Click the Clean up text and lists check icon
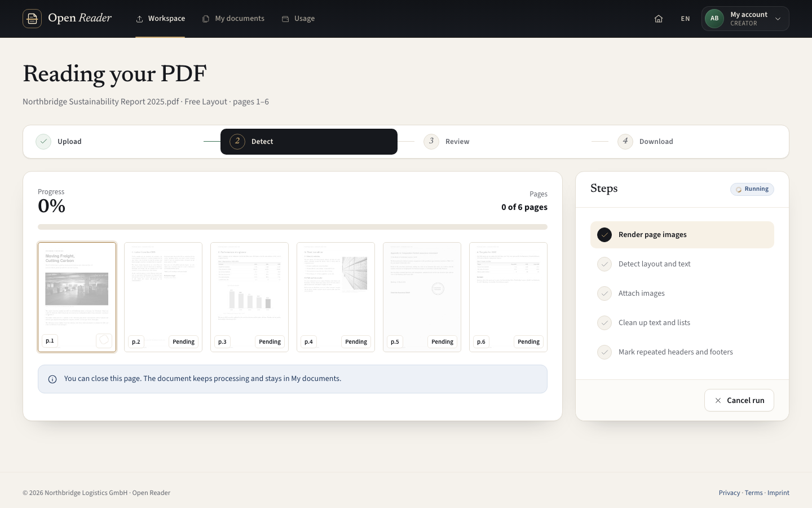 [x=604, y=323]
